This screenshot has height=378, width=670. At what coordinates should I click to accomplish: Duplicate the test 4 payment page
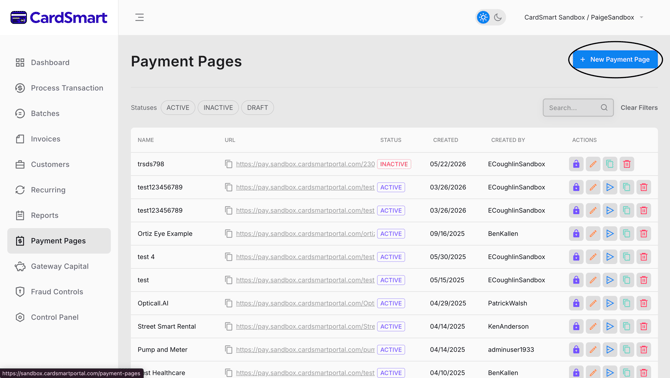tap(626, 257)
